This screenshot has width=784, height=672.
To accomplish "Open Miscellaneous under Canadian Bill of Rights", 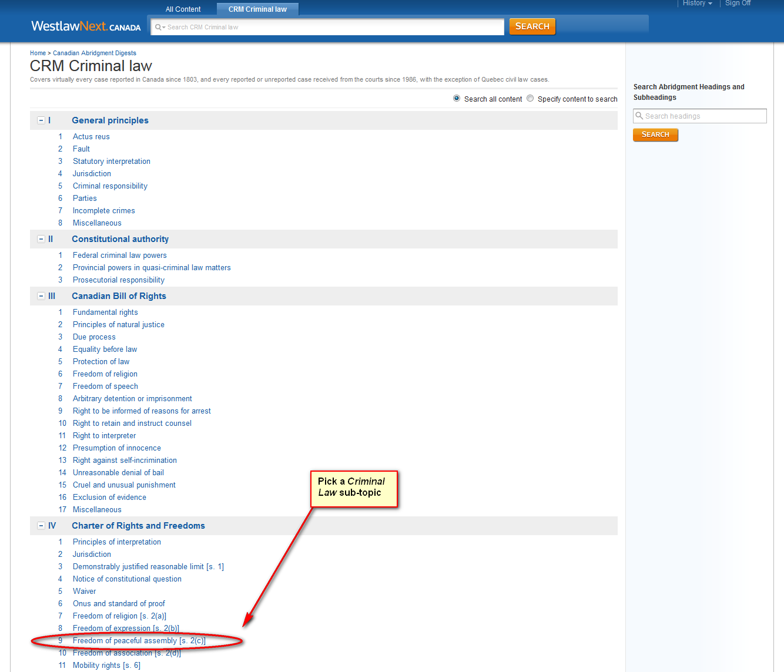I will 97,510.
